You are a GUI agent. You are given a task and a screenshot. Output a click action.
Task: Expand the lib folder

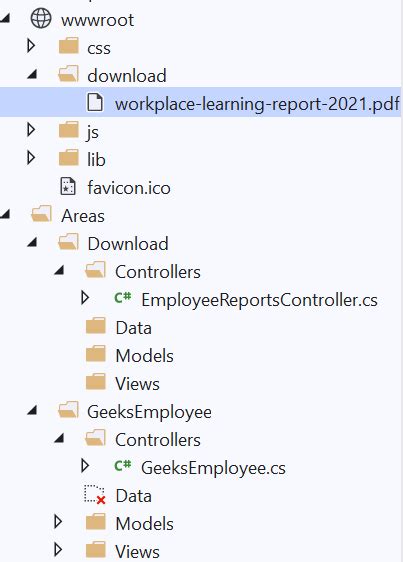tap(31, 157)
